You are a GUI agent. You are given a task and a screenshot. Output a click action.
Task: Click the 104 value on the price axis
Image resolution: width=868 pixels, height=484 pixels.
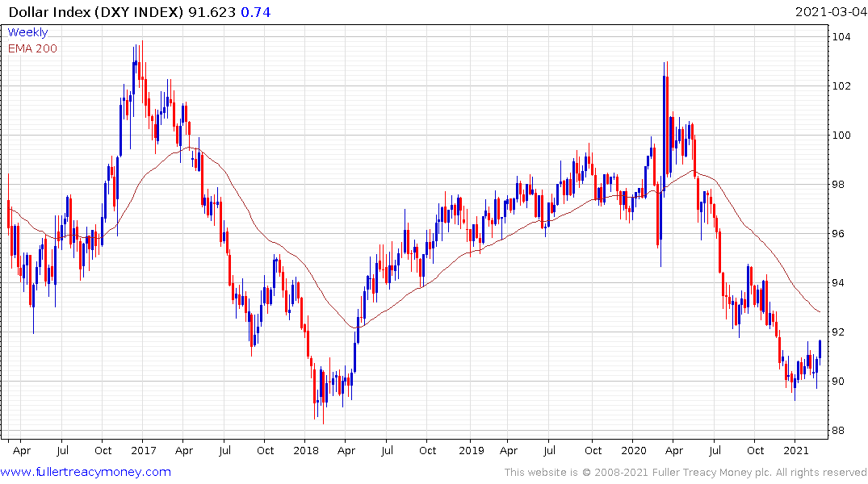click(x=841, y=36)
